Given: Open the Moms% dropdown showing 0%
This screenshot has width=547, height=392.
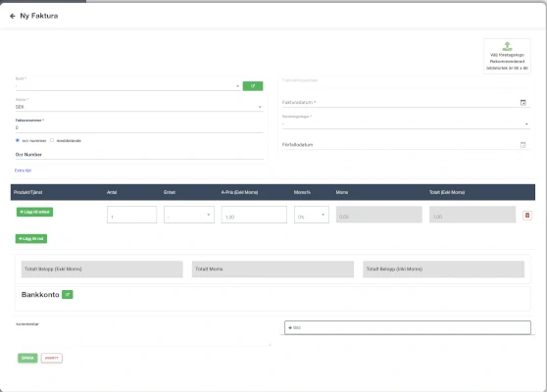Looking at the screenshot, I should 312,215.
